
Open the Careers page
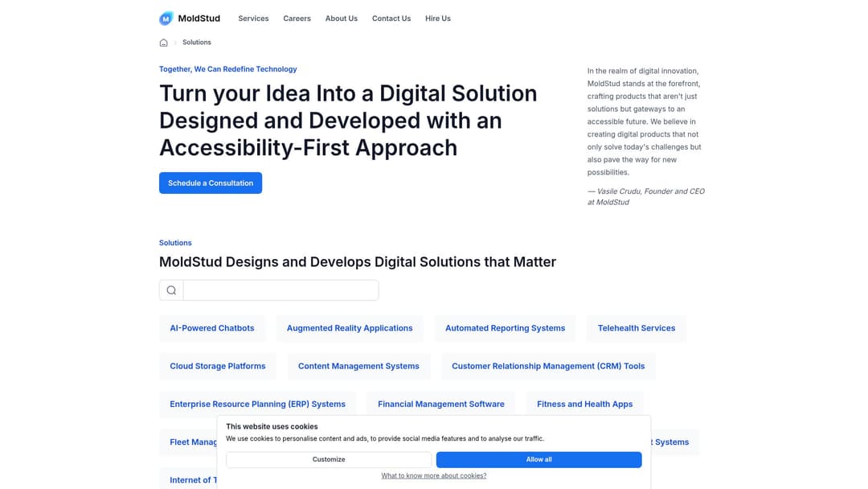[297, 18]
